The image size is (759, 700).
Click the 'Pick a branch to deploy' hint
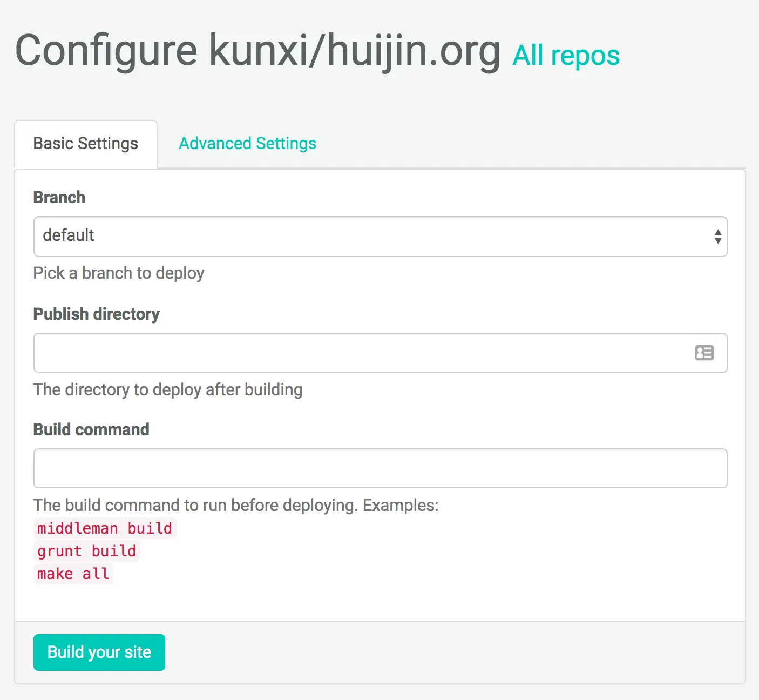pyautogui.click(x=119, y=273)
